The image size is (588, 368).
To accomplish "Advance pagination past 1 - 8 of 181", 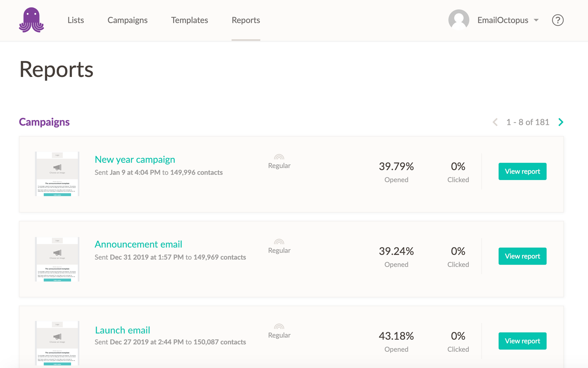I will coord(560,122).
